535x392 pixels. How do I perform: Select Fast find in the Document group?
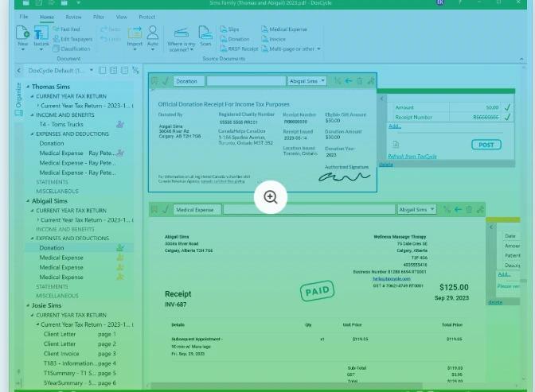coord(66,29)
